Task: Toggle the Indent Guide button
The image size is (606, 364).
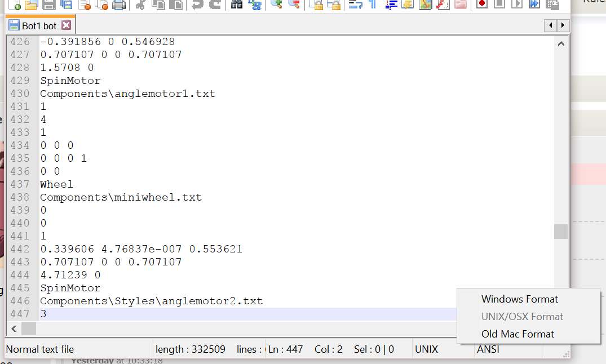Action: (391, 5)
